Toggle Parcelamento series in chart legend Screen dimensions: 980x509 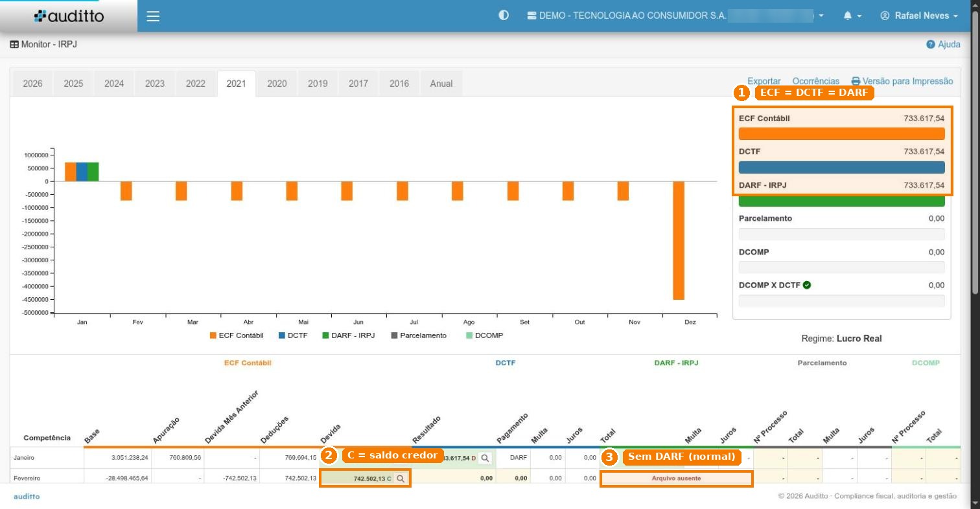(x=419, y=335)
